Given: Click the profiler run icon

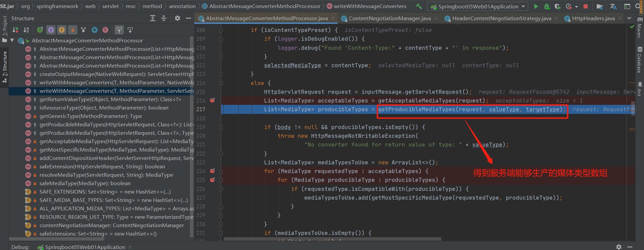Looking at the screenshot, I should [x=568, y=6].
